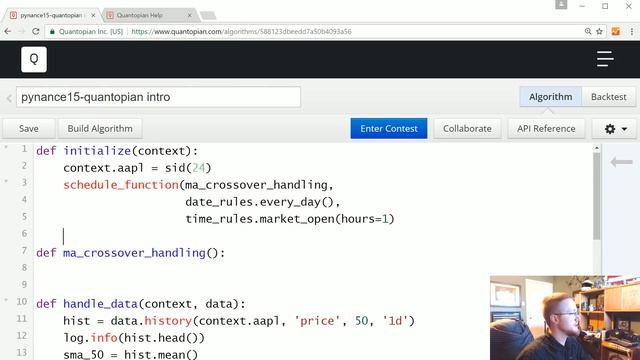
Task: Click 'sma_50 = hist.mean()' on line 13
Action: coord(131,354)
